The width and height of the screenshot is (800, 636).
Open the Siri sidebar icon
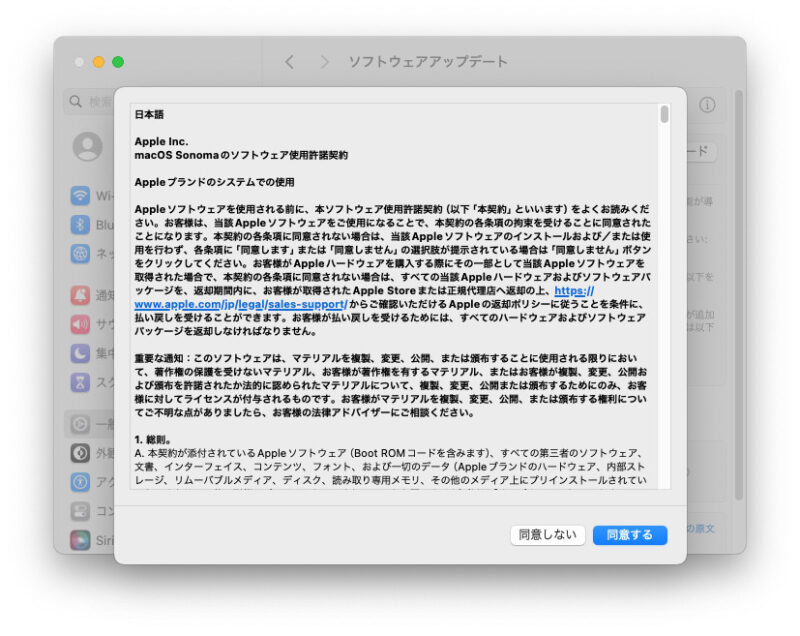80,540
